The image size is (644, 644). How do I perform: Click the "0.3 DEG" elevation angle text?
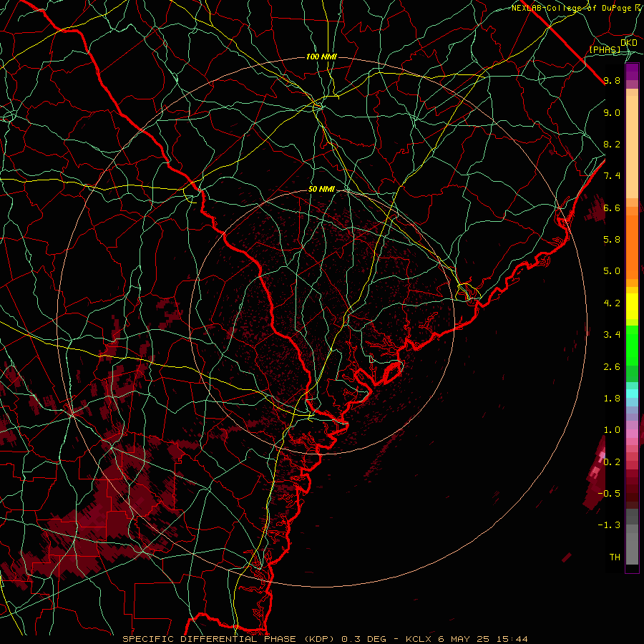[364, 639]
